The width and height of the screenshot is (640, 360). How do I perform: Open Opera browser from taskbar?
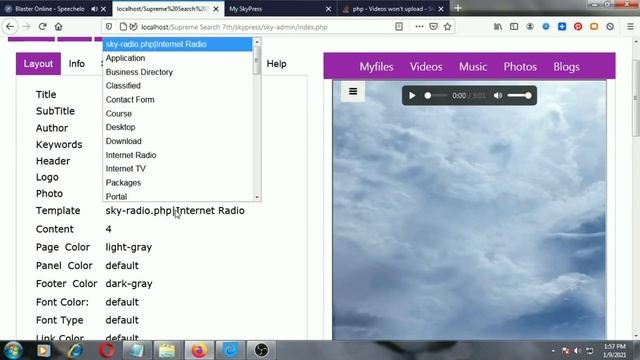click(107, 351)
